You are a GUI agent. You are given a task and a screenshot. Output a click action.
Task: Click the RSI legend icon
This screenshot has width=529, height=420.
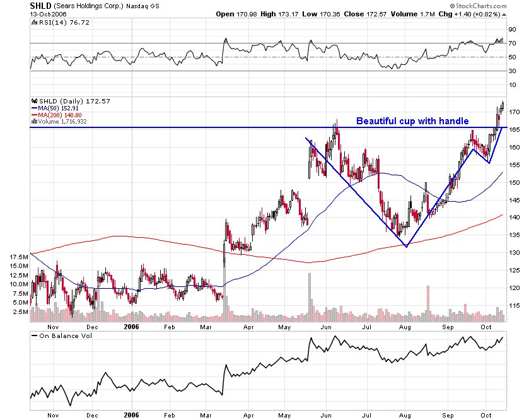coord(34,22)
